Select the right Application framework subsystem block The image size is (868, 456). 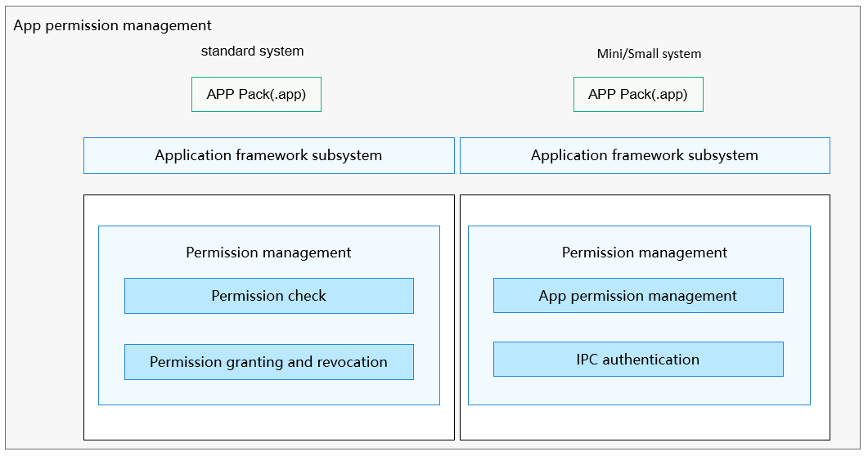point(645,156)
